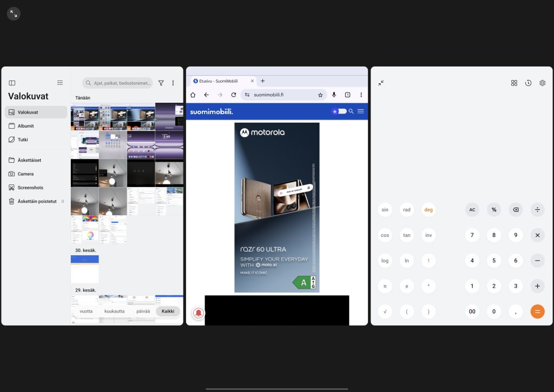
Task: Tap the cos function key
Action: click(385, 235)
